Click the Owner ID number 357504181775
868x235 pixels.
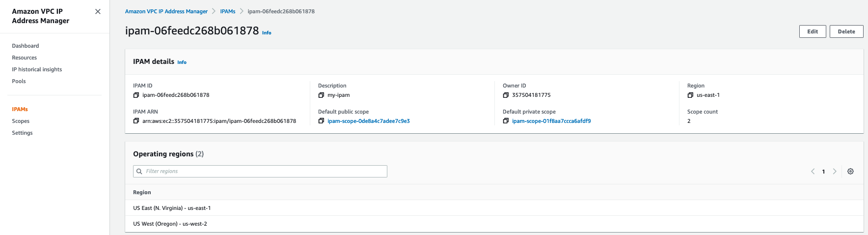coord(531,95)
